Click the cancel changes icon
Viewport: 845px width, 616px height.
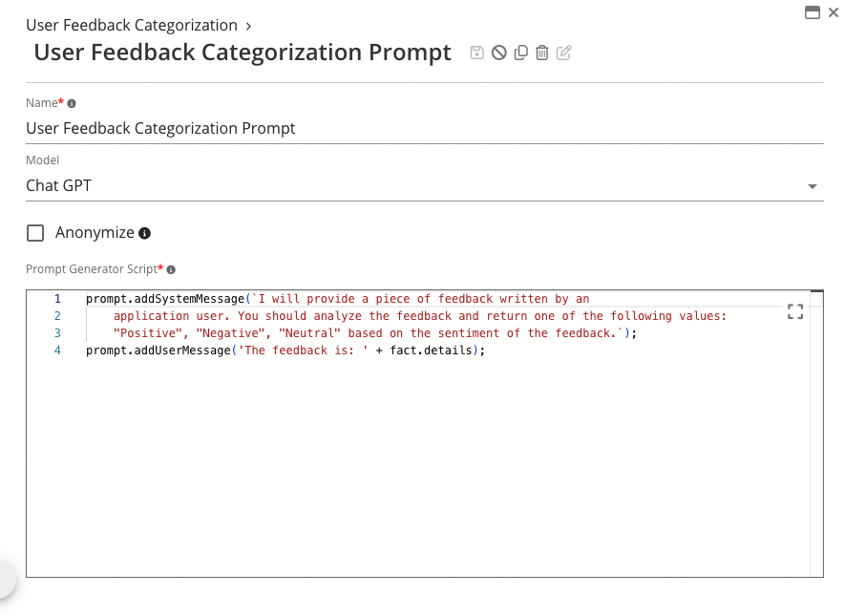coord(498,53)
